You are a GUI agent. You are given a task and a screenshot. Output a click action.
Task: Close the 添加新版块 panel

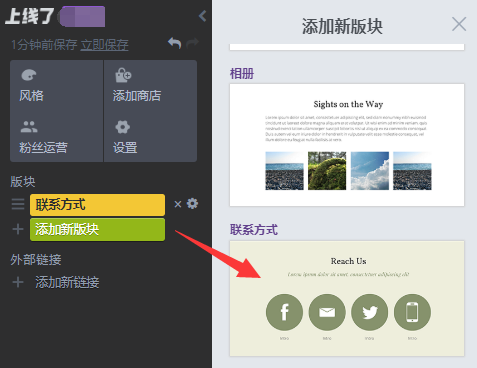[x=459, y=24]
